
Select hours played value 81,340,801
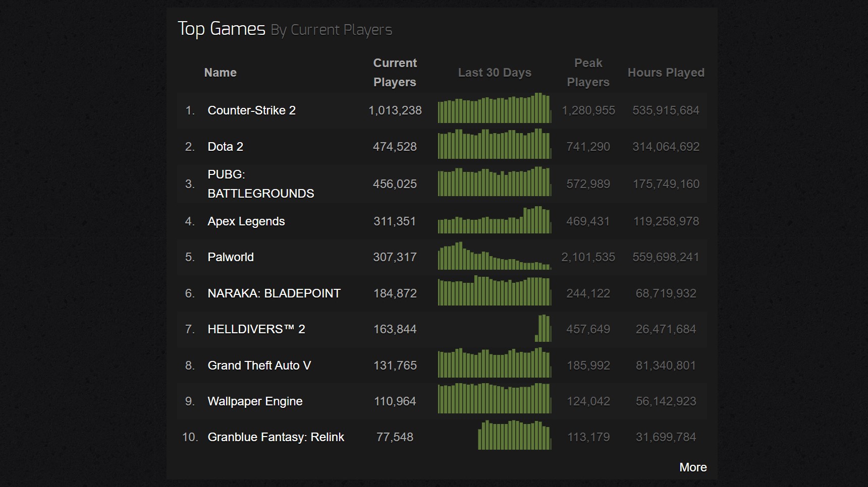click(666, 366)
